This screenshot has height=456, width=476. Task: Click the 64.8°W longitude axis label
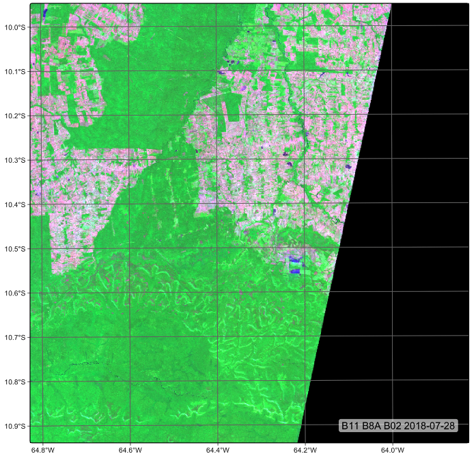click(42, 450)
